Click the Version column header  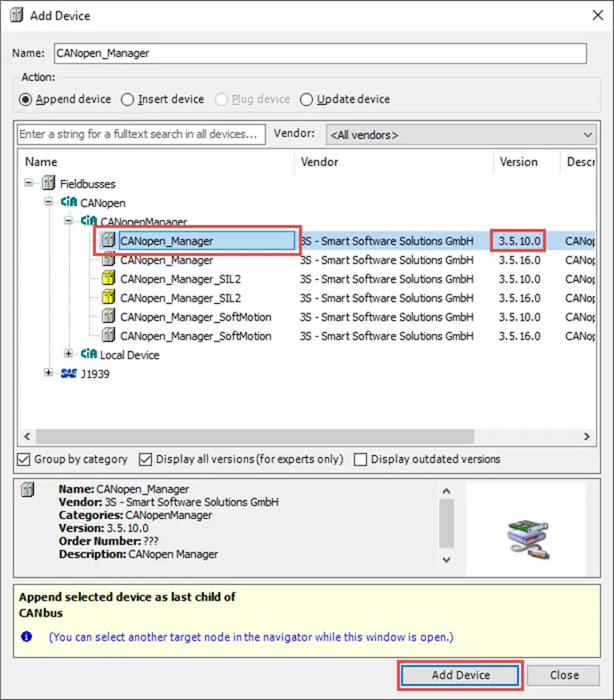(x=526, y=162)
